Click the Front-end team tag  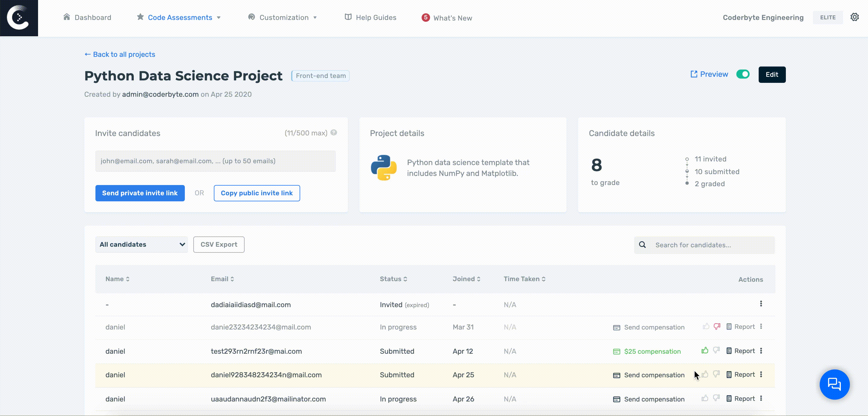(320, 76)
